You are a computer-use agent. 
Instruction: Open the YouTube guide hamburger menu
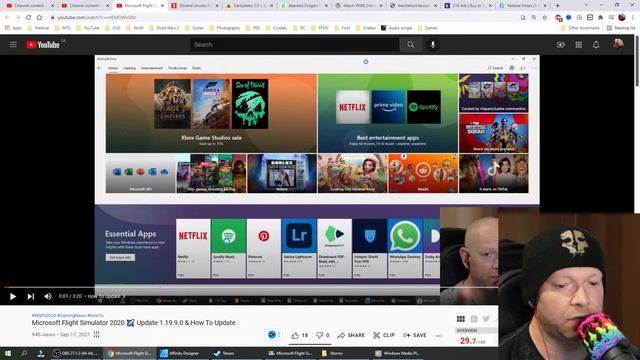click(13, 44)
